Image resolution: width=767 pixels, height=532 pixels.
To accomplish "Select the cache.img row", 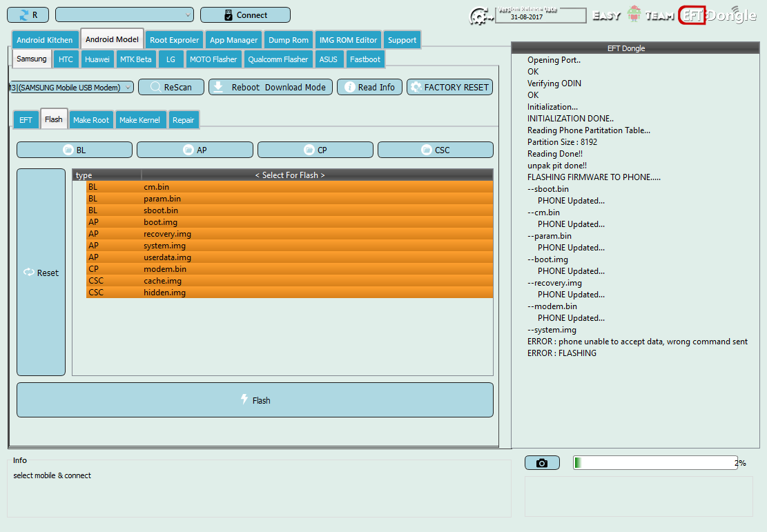I will click(289, 281).
